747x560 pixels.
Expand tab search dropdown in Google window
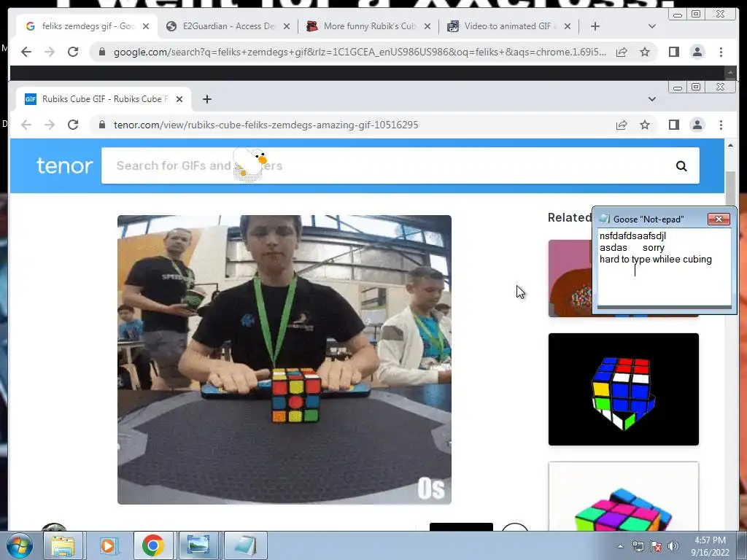click(x=651, y=26)
